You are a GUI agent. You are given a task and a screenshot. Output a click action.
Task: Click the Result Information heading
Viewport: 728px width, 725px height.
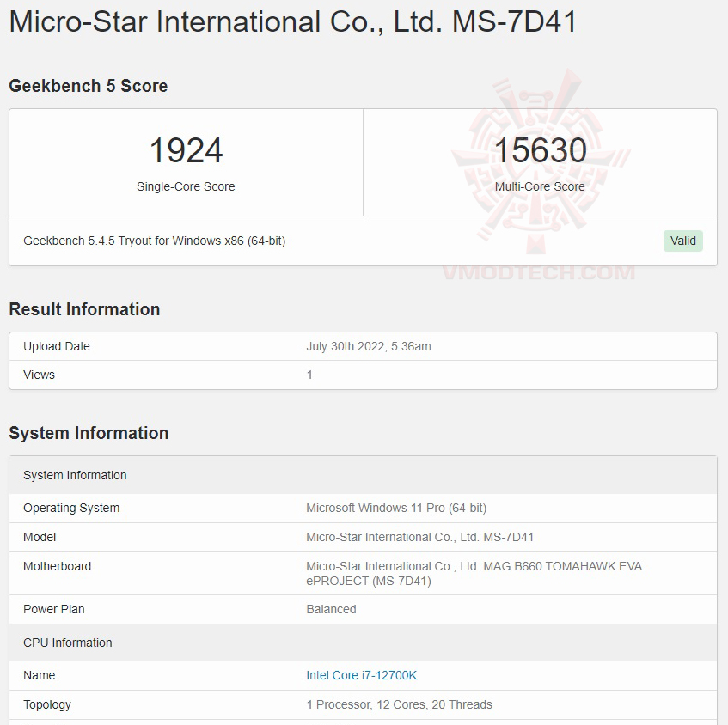click(x=84, y=309)
